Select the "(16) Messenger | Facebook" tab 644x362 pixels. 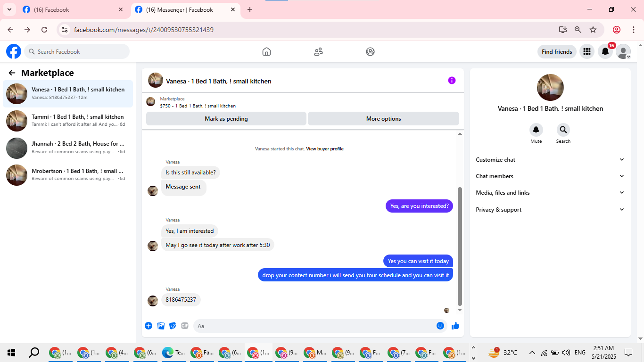pos(186,9)
